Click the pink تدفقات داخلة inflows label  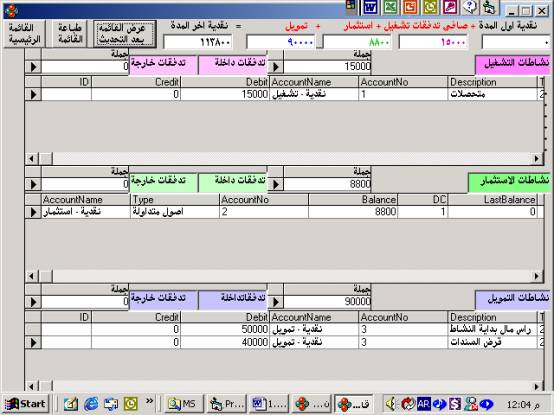coord(233,64)
